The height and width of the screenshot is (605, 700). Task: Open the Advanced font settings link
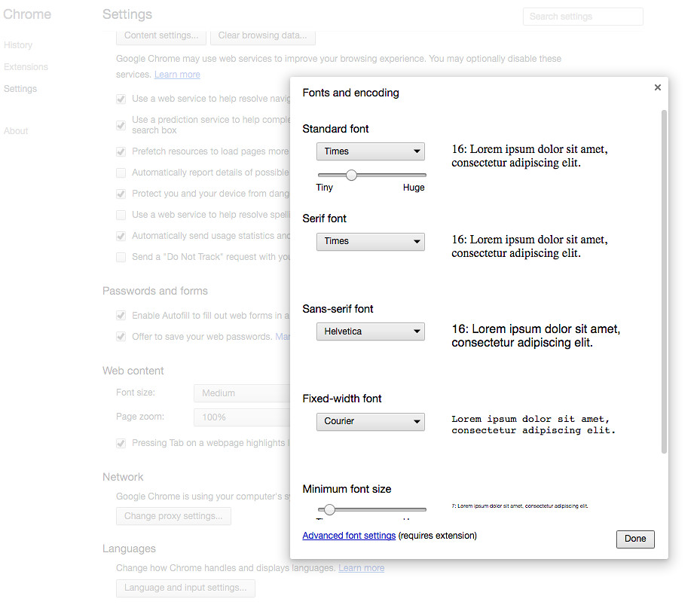point(349,536)
